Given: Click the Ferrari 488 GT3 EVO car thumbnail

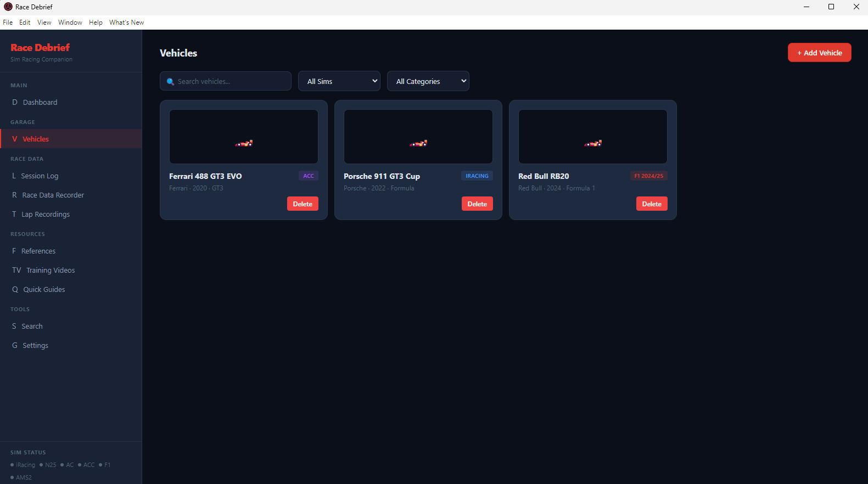Looking at the screenshot, I should tap(244, 137).
